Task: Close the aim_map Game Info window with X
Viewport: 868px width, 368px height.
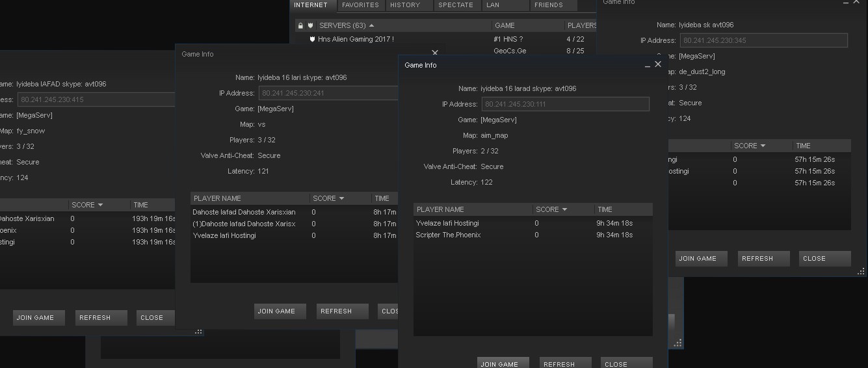Action: 658,64
